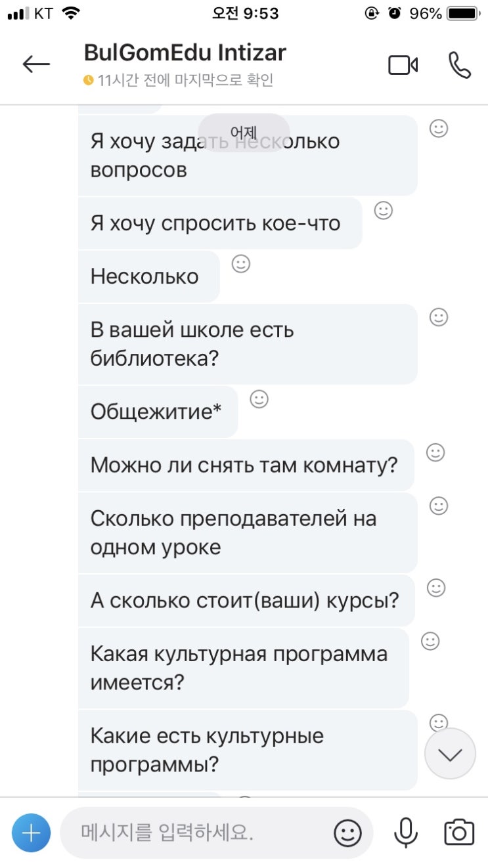The width and height of the screenshot is (488, 868).
Task: Start a voice call with the phone icon
Action: click(x=459, y=65)
